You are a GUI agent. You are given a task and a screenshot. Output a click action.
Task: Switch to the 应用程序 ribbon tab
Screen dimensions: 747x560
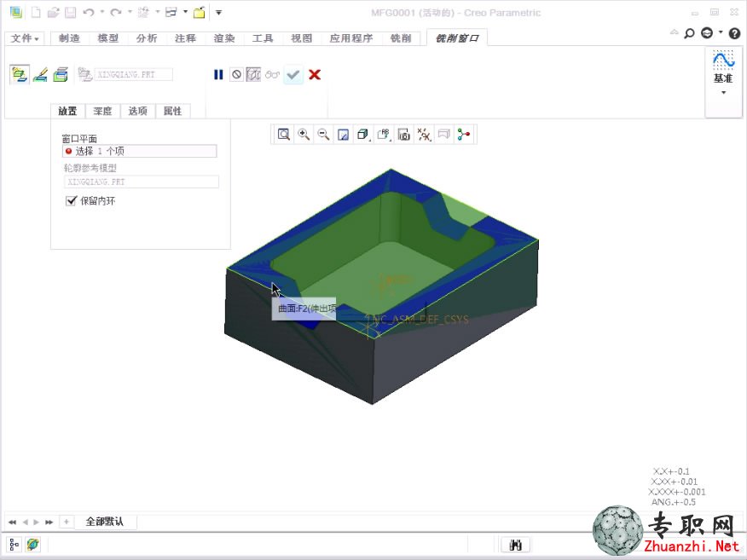[351, 38]
